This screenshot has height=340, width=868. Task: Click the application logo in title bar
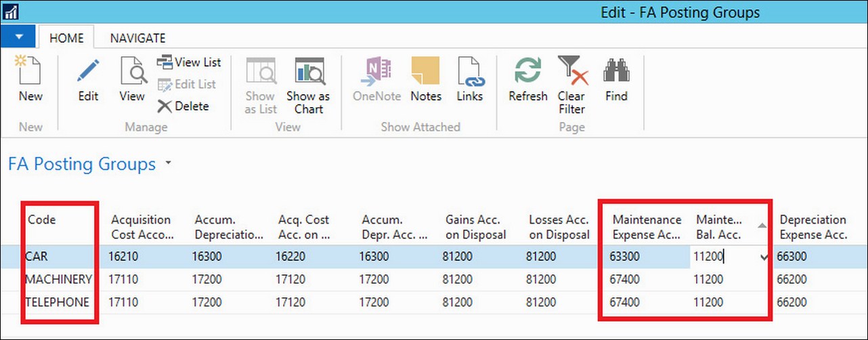point(11,12)
